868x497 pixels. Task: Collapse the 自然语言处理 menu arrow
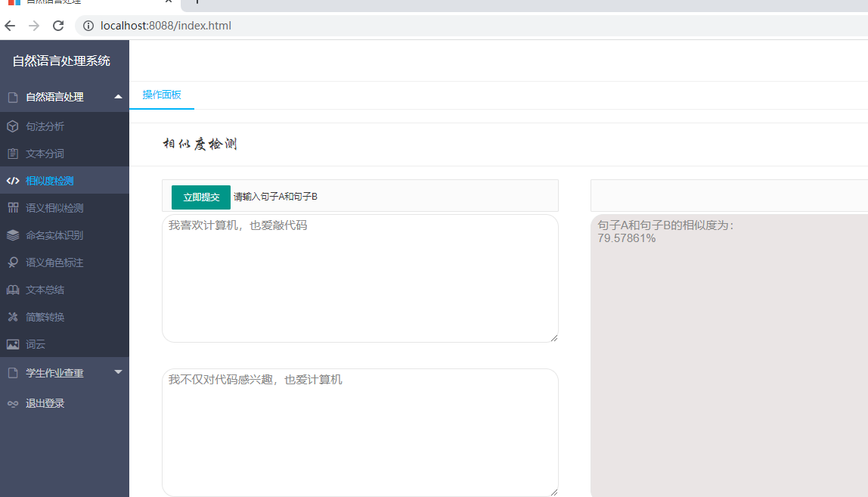(118, 96)
